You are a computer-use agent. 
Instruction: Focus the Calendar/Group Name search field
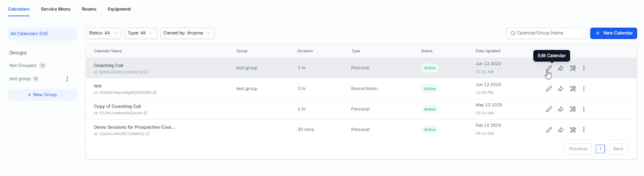click(547, 33)
